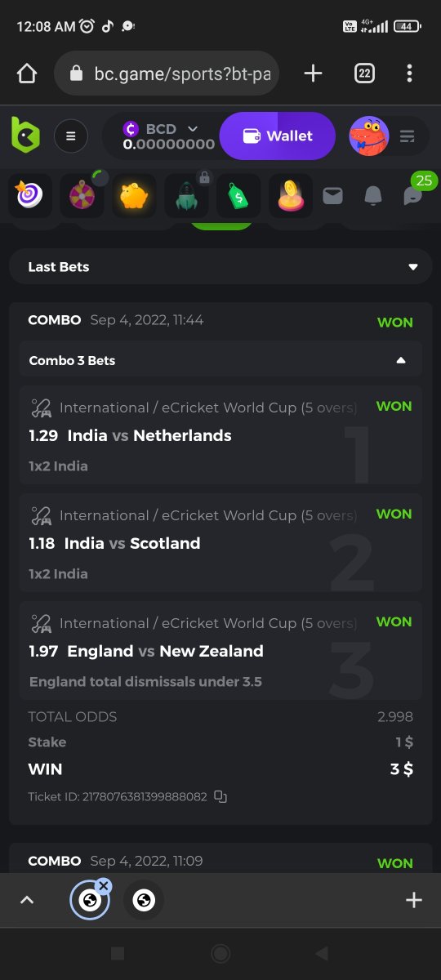Open the hamburger menu button
Viewport: 441px width, 980px height.
pos(71,136)
